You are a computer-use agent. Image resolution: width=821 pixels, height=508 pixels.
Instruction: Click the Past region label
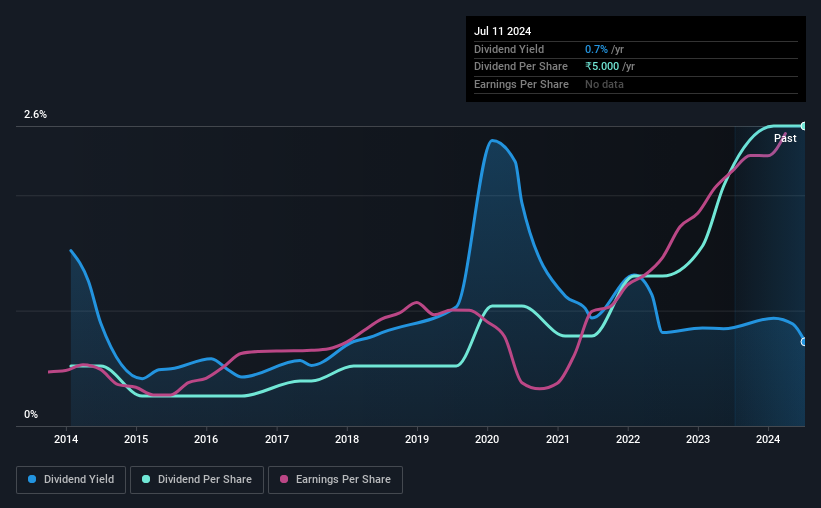(785, 138)
